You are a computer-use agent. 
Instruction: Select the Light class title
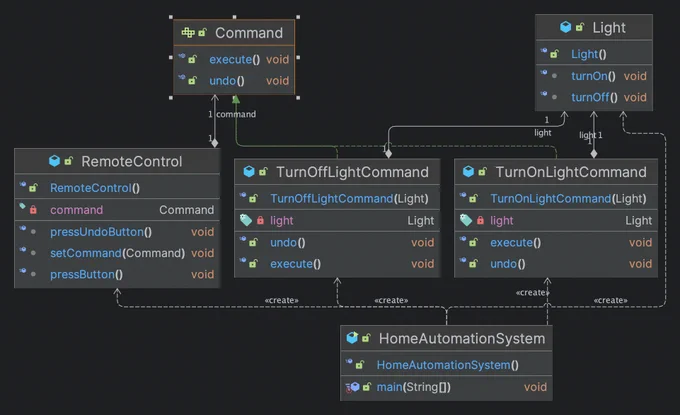609,27
